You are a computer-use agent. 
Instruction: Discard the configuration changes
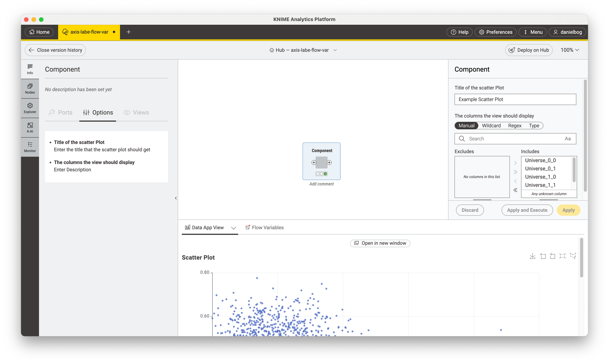(470, 210)
